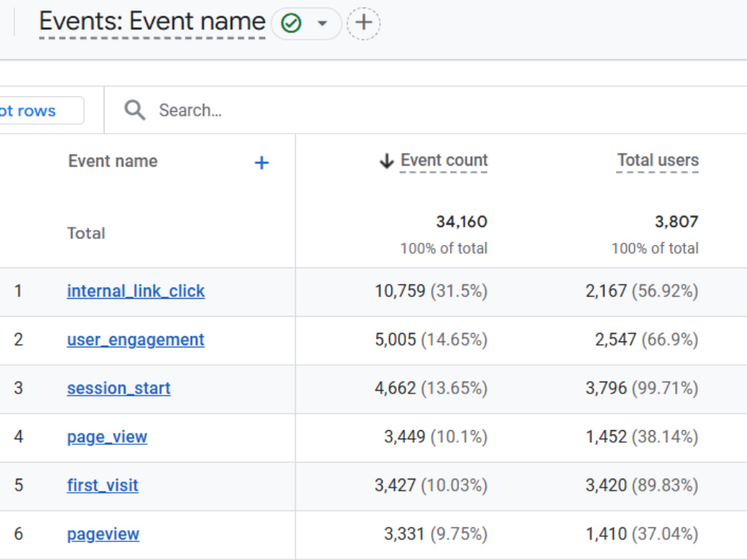This screenshot has width=747, height=560.
Task: Click the Events: Event name title
Action: [152, 22]
